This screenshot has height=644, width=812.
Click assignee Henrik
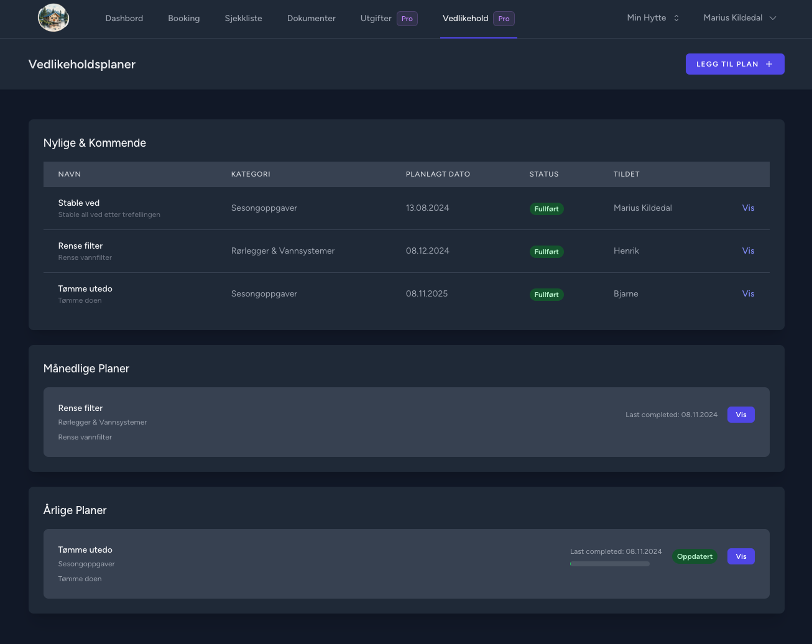tap(626, 251)
